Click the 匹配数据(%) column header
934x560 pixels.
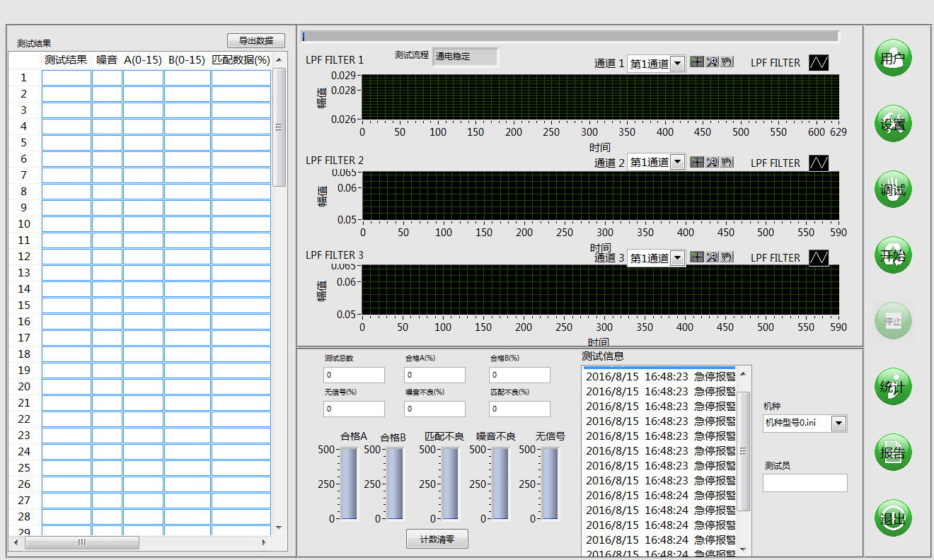(241, 60)
